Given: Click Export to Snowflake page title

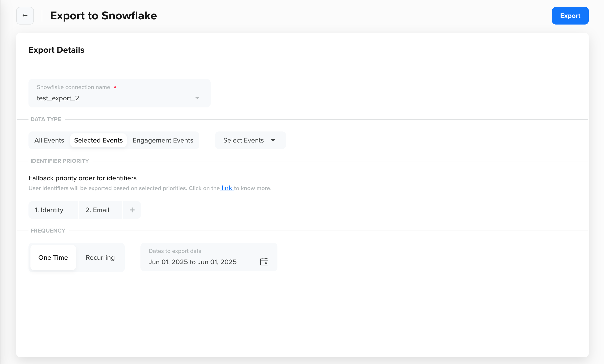Looking at the screenshot, I should coord(103,16).
